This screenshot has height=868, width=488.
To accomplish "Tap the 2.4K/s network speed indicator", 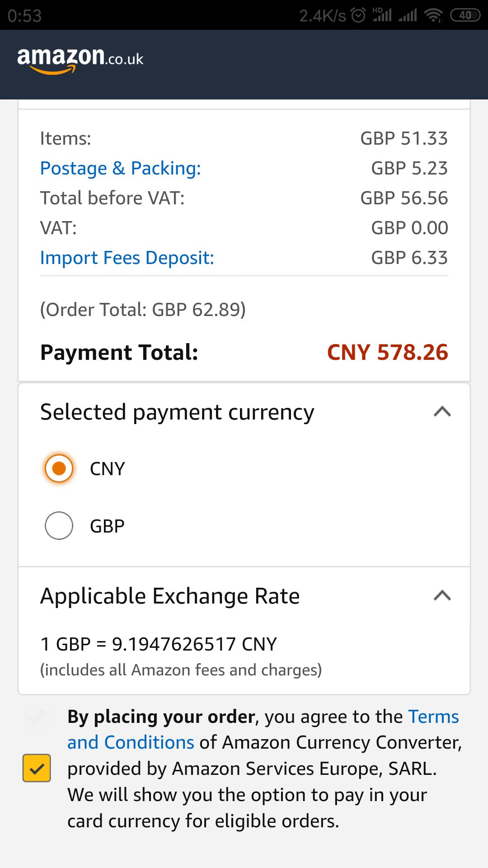I will [323, 16].
